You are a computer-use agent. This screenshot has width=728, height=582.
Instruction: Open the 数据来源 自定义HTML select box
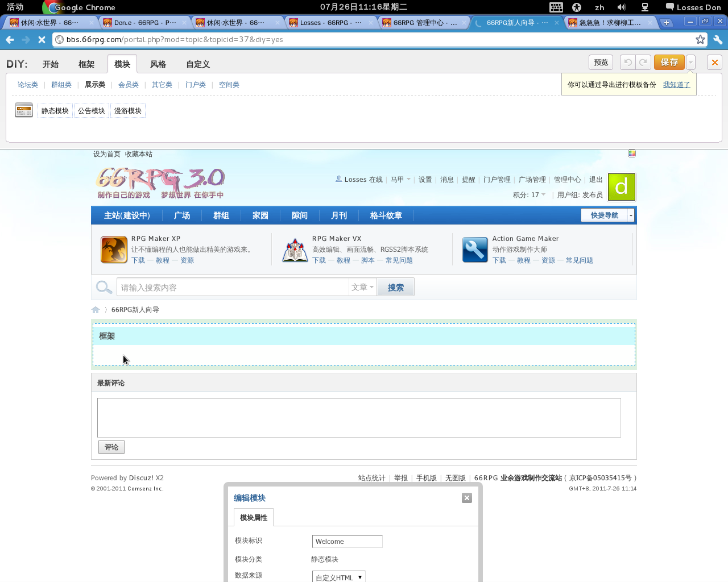click(x=338, y=577)
